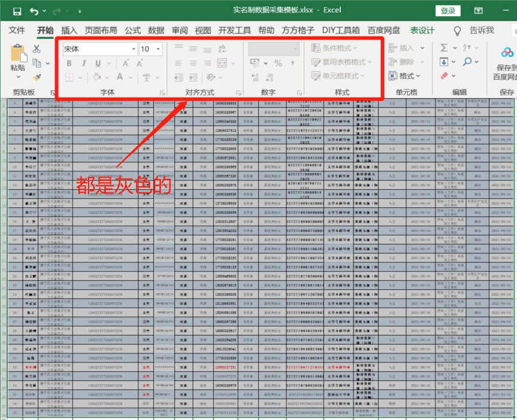Toggle Middle Align
Viewport: 517px width, 420px height.
[194, 49]
